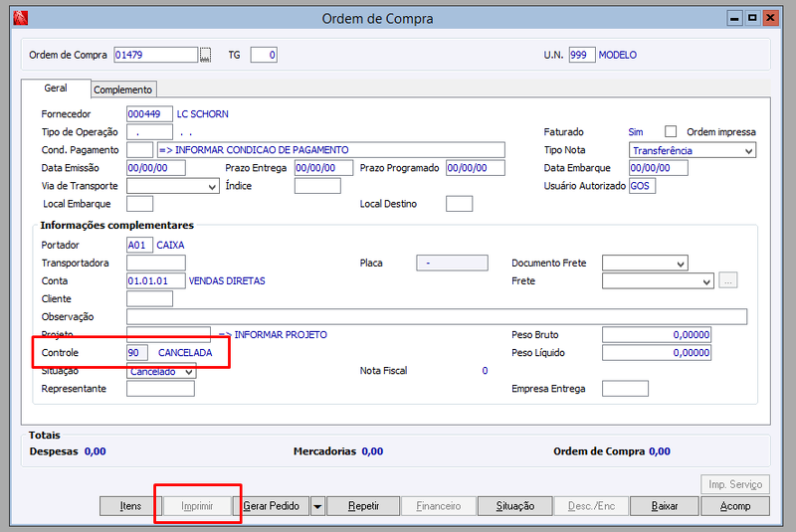Image resolution: width=796 pixels, height=532 pixels.
Task: Click the Situação button at bottom
Action: [515, 506]
